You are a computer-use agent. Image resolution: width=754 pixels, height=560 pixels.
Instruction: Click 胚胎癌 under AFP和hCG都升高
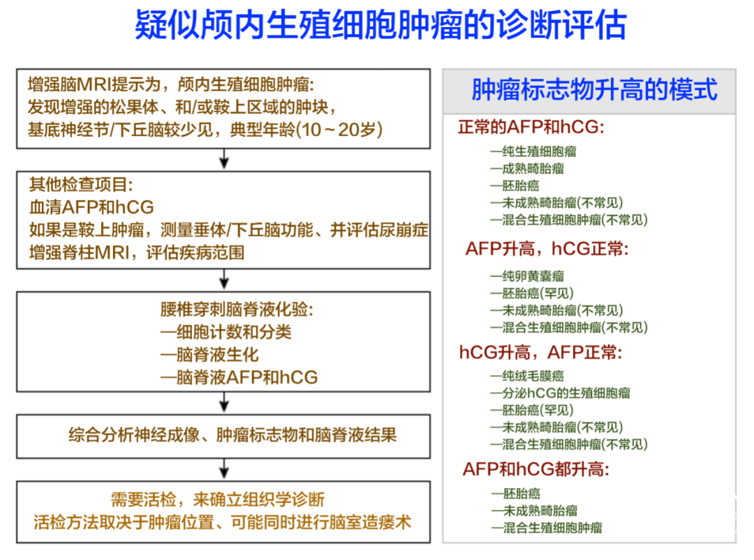coord(515,493)
